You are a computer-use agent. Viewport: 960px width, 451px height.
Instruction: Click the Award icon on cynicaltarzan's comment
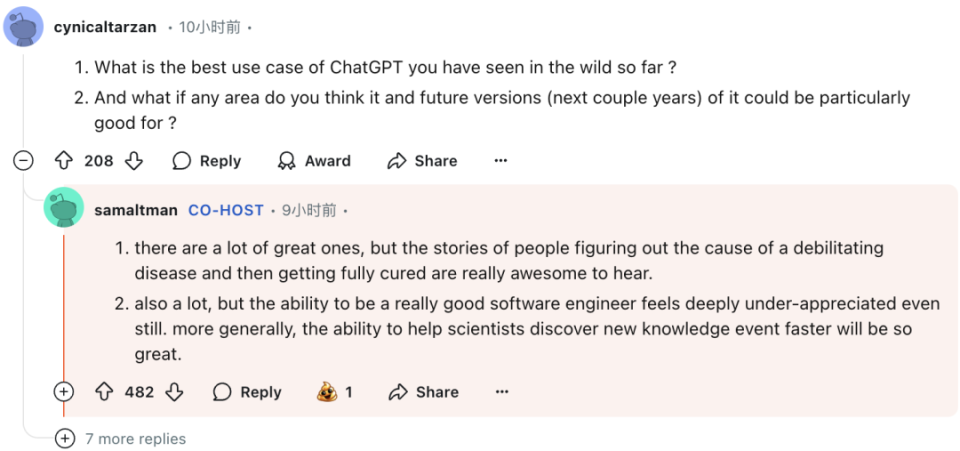click(x=286, y=161)
